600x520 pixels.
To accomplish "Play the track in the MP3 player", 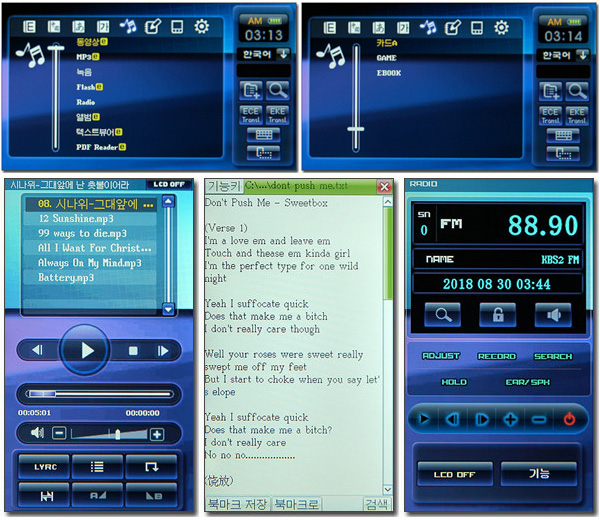I will point(85,350).
